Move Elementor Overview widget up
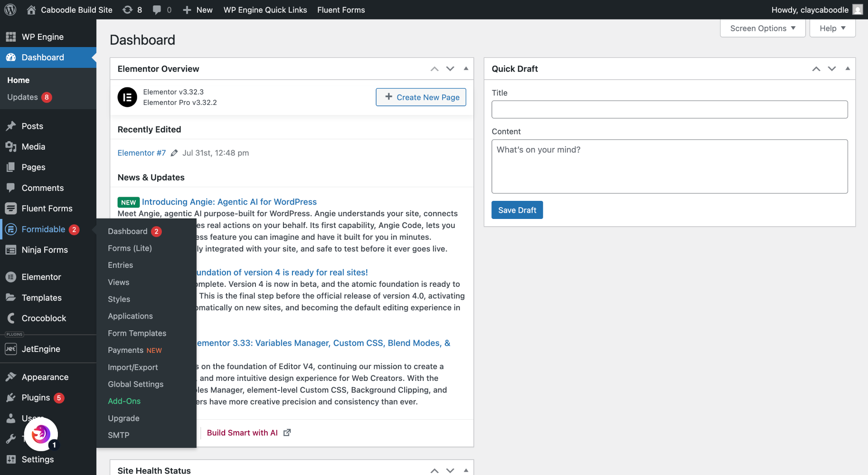This screenshot has width=868, height=475. [x=434, y=69]
